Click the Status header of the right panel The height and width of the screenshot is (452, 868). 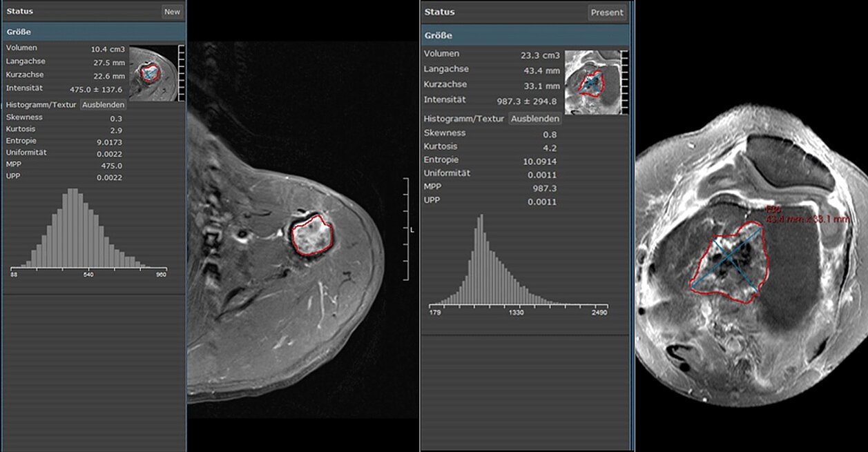tap(439, 12)
